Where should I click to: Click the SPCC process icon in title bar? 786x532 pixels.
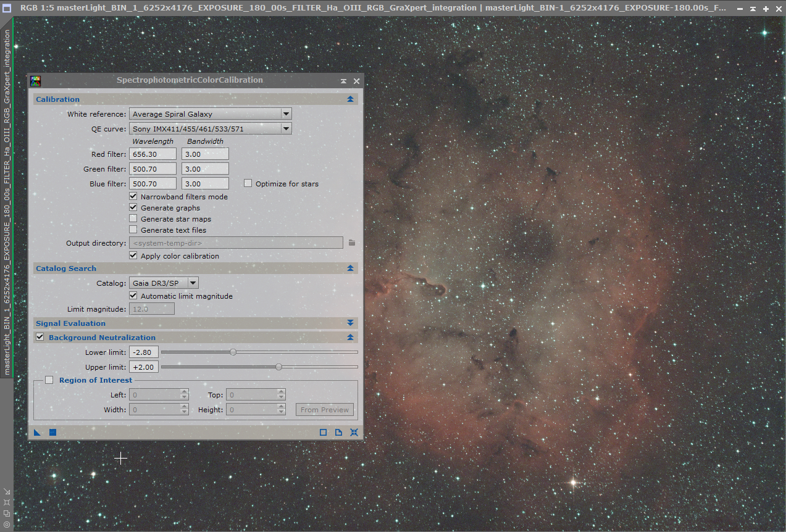pyautogui.click(x=36, y=81)
